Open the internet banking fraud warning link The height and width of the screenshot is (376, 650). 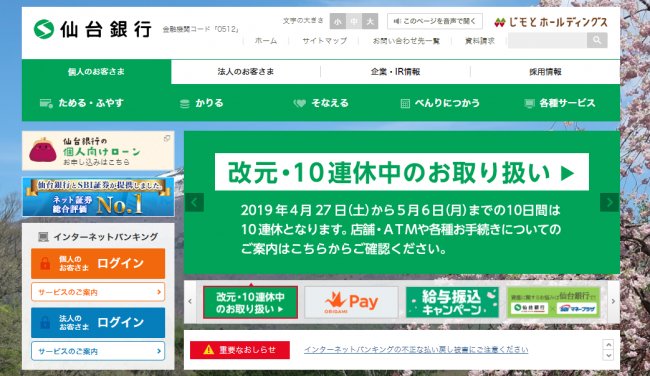416,349
